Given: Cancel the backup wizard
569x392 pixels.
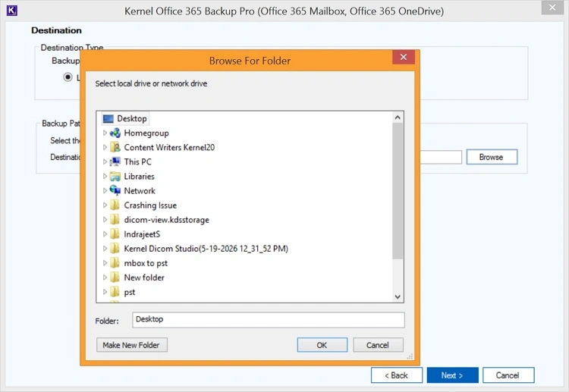Looking at the screenshot, I should 508,375.
